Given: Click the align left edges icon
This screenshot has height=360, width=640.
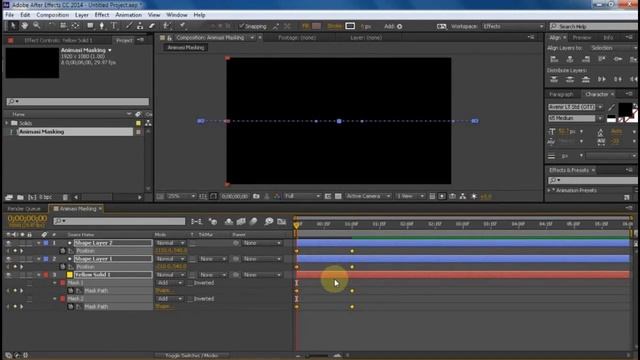Looking at the screenshot, I should (x=554, y=59).
